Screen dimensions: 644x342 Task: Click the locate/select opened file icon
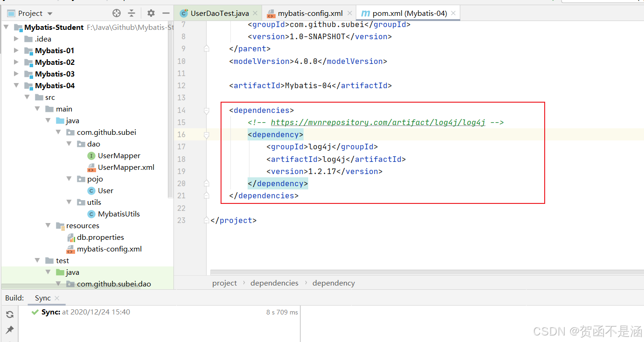point(117,13)
